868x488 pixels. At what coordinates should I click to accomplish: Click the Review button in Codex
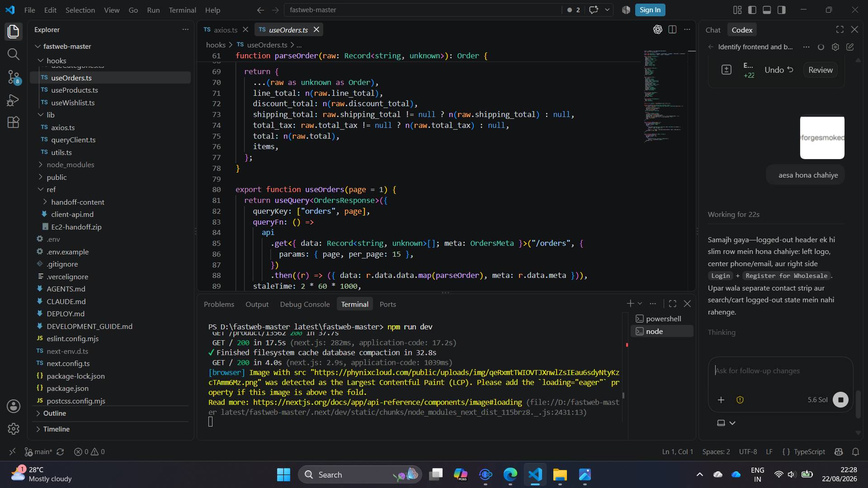[821, 70]
